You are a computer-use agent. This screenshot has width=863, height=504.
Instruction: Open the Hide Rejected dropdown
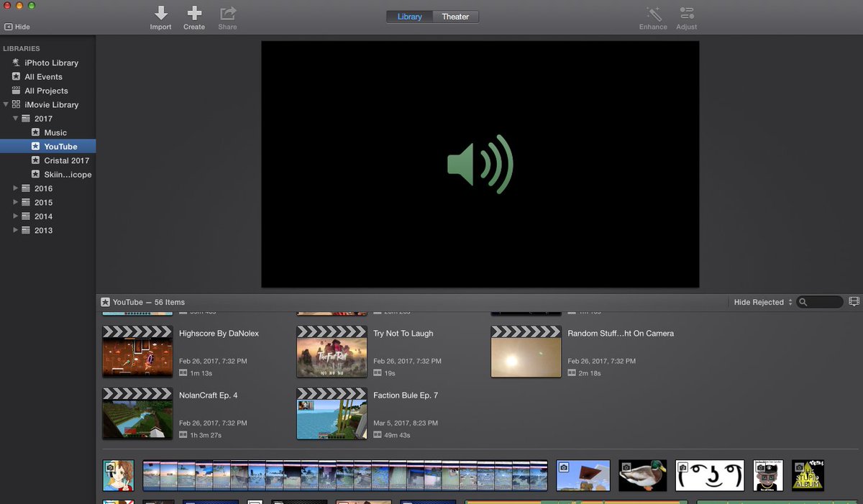point(763,303)
